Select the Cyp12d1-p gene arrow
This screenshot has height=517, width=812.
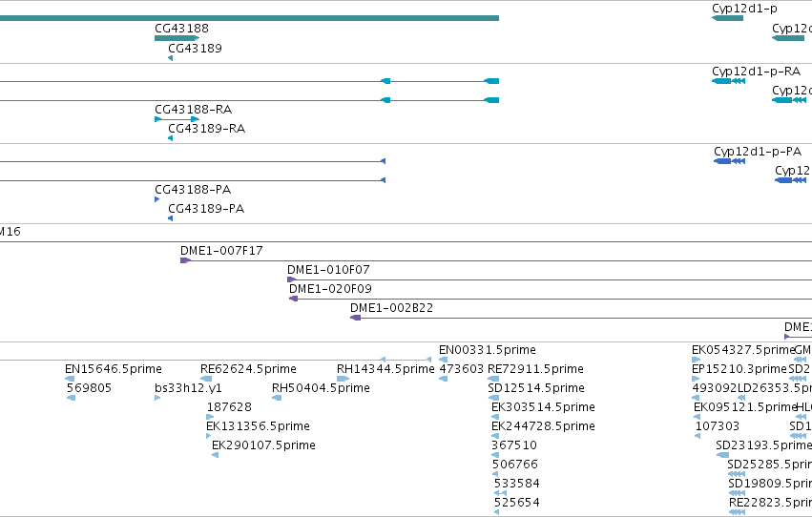(728, 18)
